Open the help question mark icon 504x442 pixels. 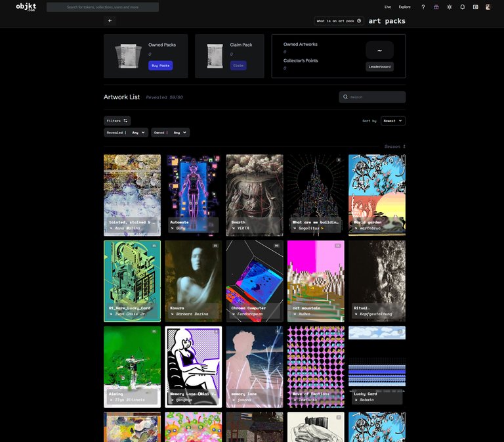pyautogui.click(x=423, y=7)
